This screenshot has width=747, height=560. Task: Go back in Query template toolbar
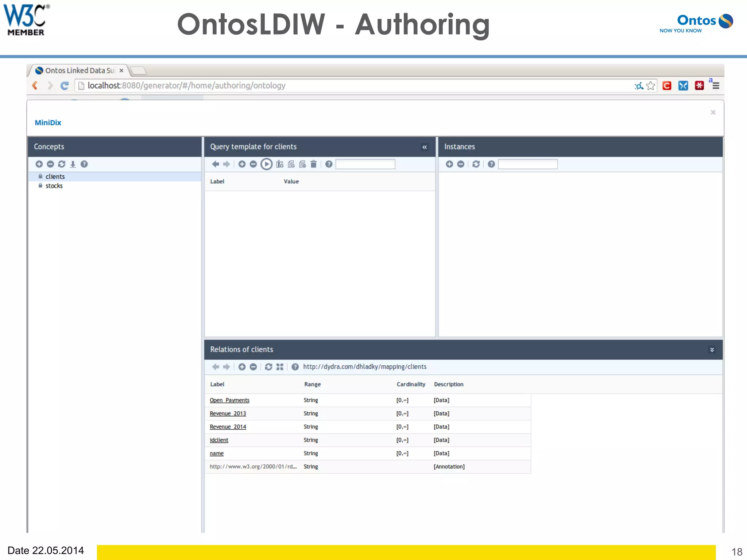point(216,164)
